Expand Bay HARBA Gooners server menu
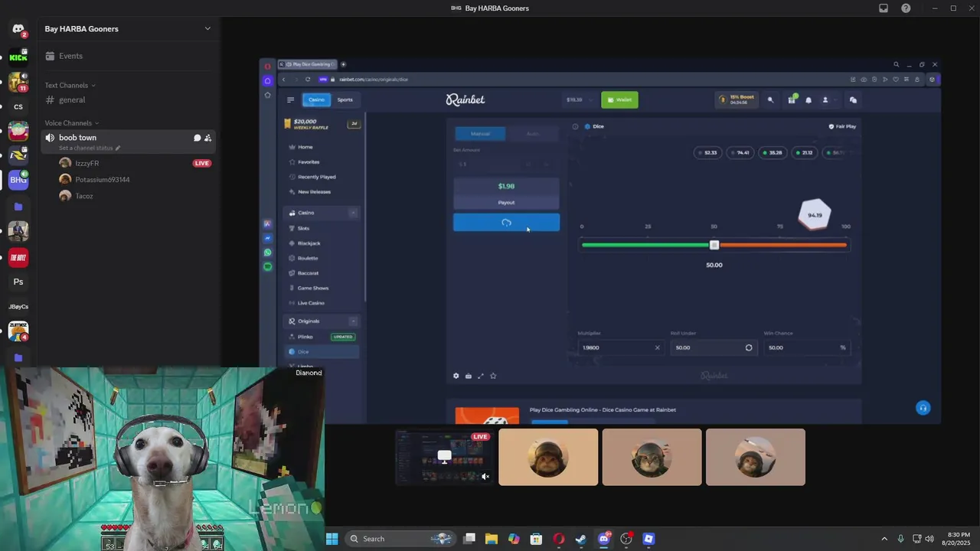Viewport: 980px width, 551px height. pyautogui.click(x=207, y=28)
